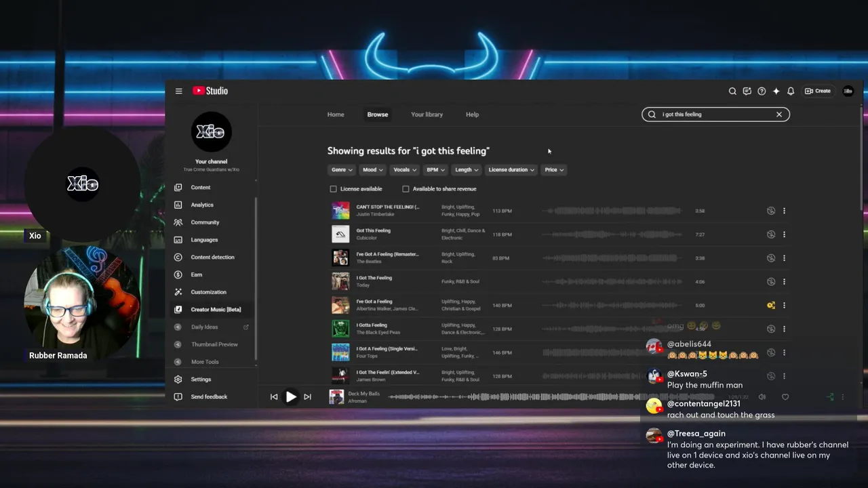Toggle Available to share revenue checkbox

406,189
